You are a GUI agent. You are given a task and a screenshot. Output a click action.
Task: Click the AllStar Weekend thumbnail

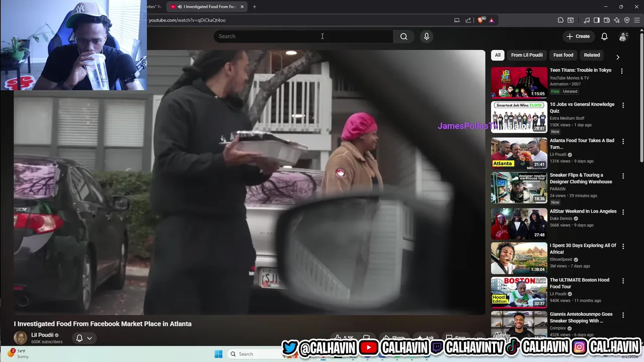pos(519,224)
